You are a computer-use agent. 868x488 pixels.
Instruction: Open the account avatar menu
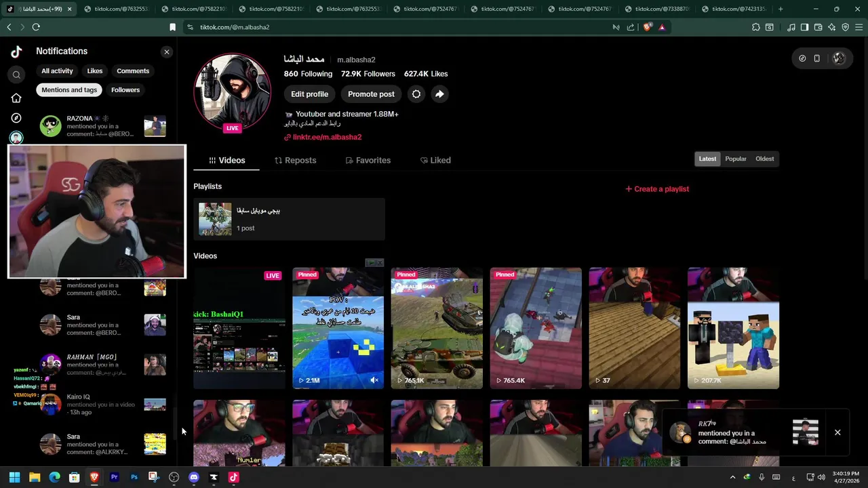pos(839,58)
